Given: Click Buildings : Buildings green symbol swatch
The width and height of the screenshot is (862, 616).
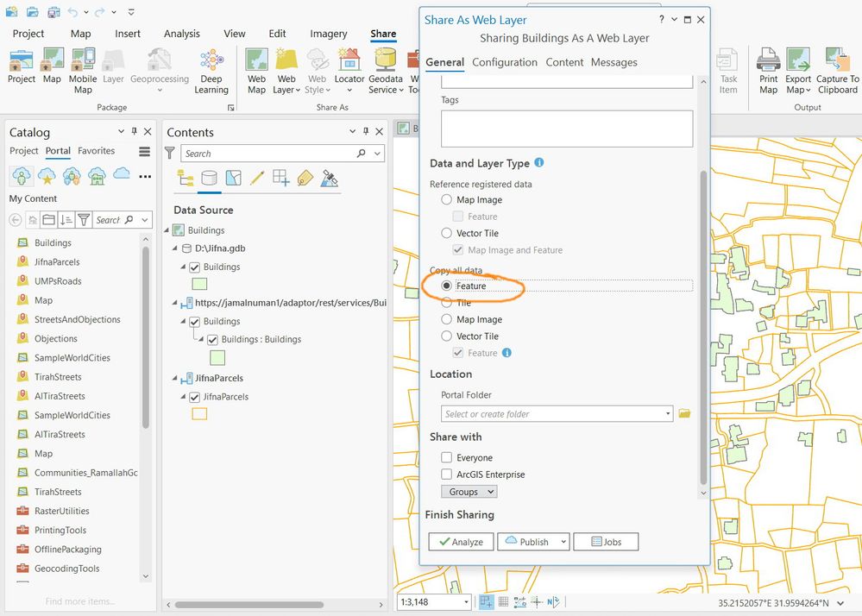Looking at the screenshot, I should coord(217,358).
